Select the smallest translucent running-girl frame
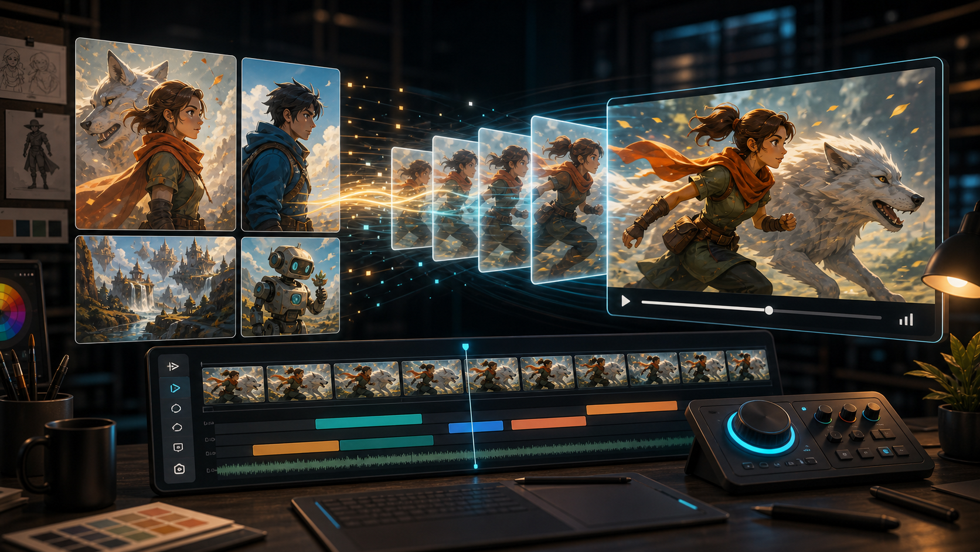The width and height of the screenshot is (980, 552). point(411,198)
